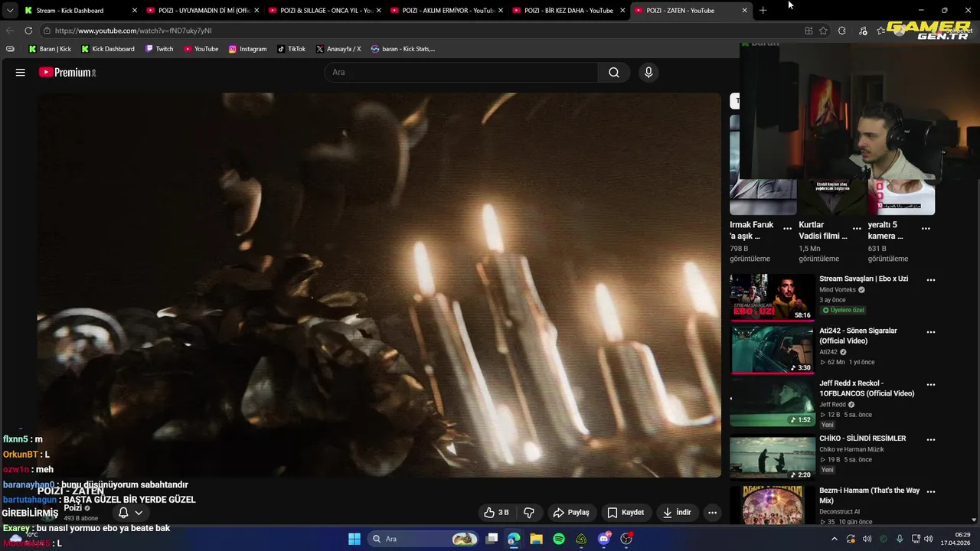Click the YouTube search field Ara
This screenshot has width=980, height=551.
(462, 72)
